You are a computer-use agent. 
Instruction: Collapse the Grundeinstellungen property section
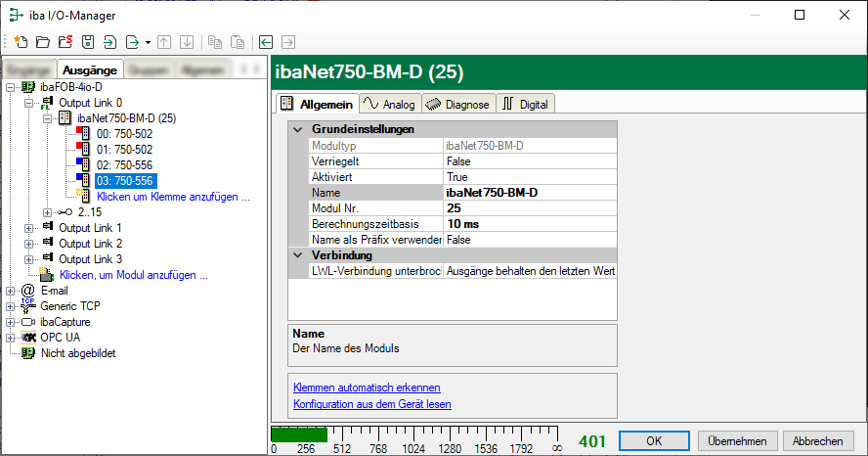298,129
